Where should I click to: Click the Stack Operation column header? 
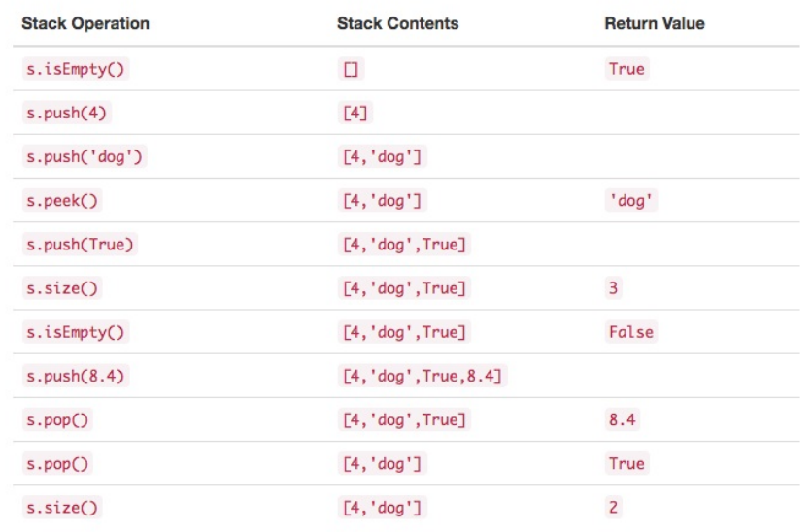85,24
